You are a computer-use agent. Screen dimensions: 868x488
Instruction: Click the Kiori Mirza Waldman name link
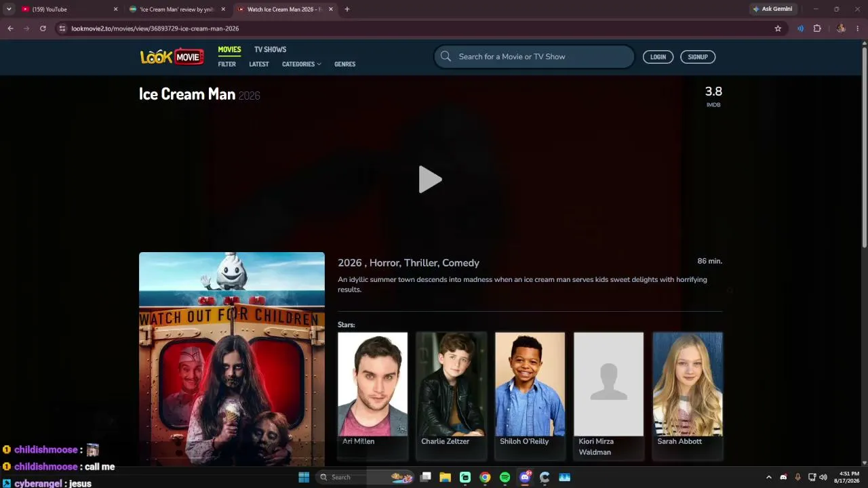pyautogui.click(x=596, y=447)
